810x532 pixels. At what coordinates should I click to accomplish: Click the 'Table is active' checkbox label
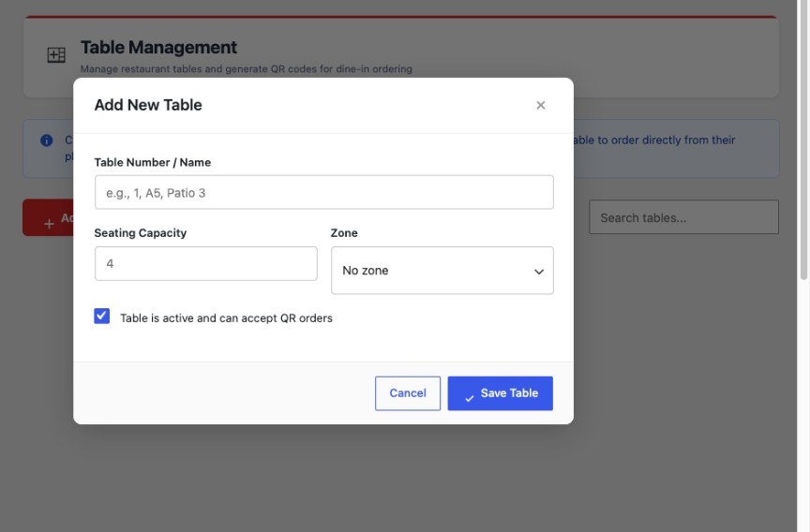226,318
